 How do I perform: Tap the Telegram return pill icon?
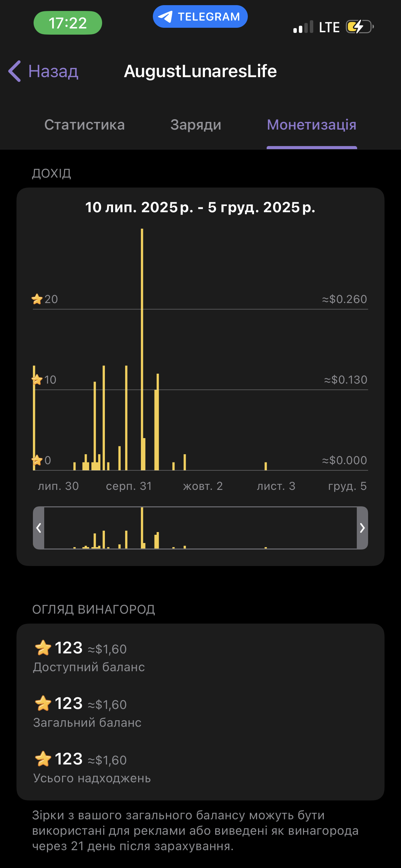200,16
